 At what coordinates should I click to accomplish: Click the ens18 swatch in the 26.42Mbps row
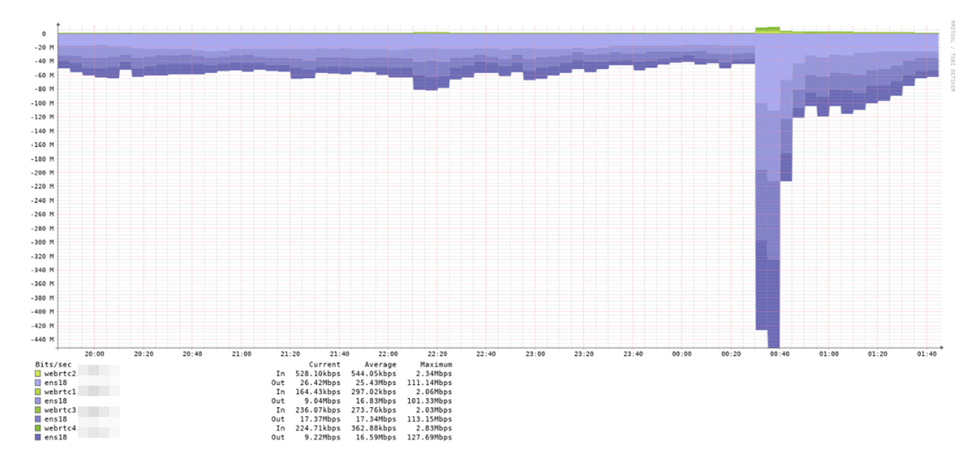coord(38,383)
